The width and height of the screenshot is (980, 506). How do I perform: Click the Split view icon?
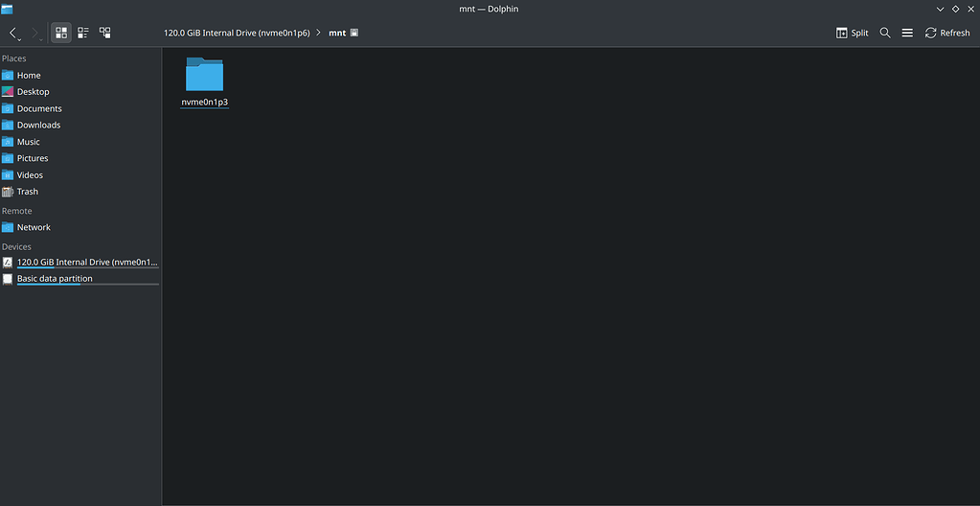[841, 34]
